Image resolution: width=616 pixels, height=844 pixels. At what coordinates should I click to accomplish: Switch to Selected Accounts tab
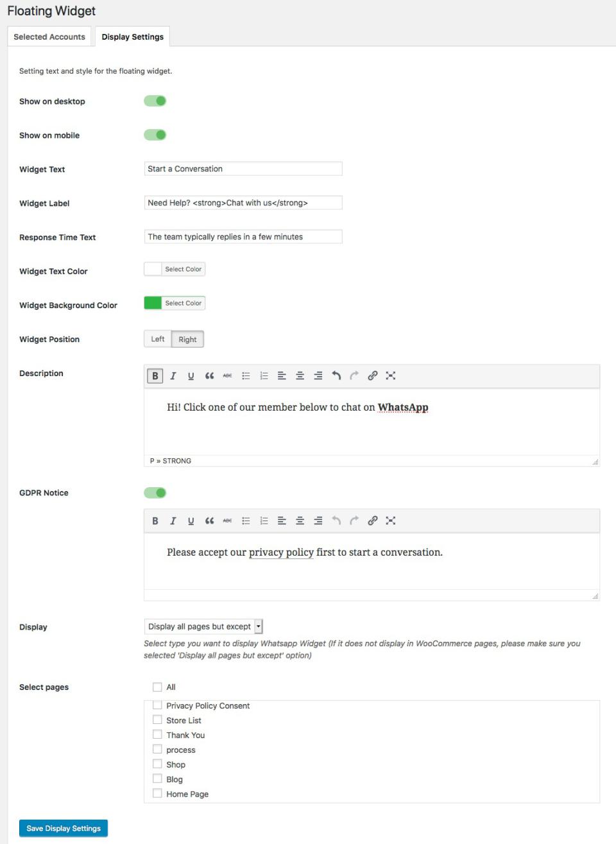[x=49, y=37]
